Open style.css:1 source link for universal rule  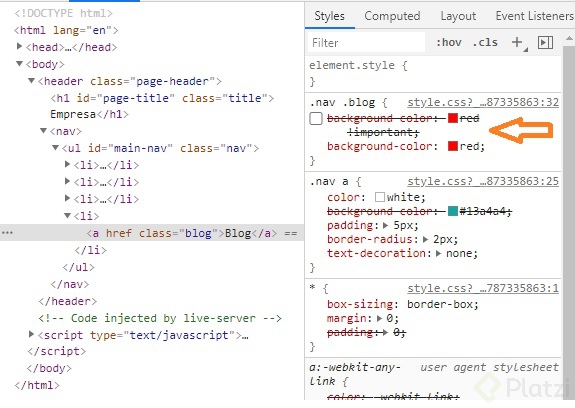(x=483, y=288)
